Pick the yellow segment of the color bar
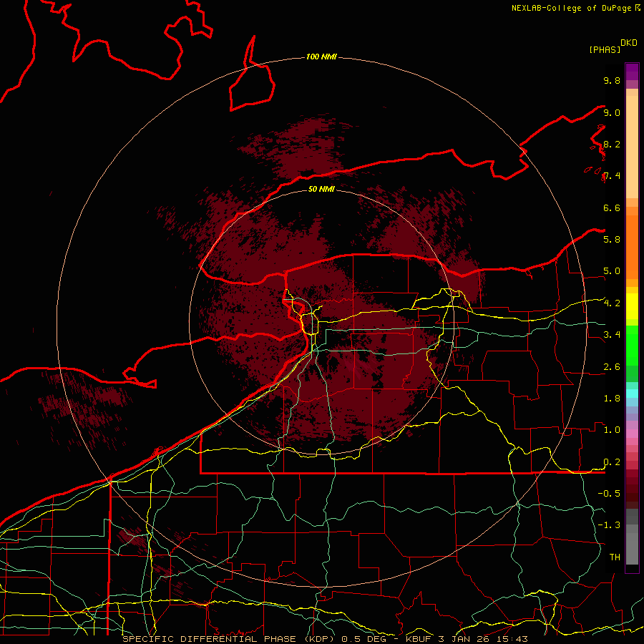This screenshot has height=644, width=644. coord(632,306)
